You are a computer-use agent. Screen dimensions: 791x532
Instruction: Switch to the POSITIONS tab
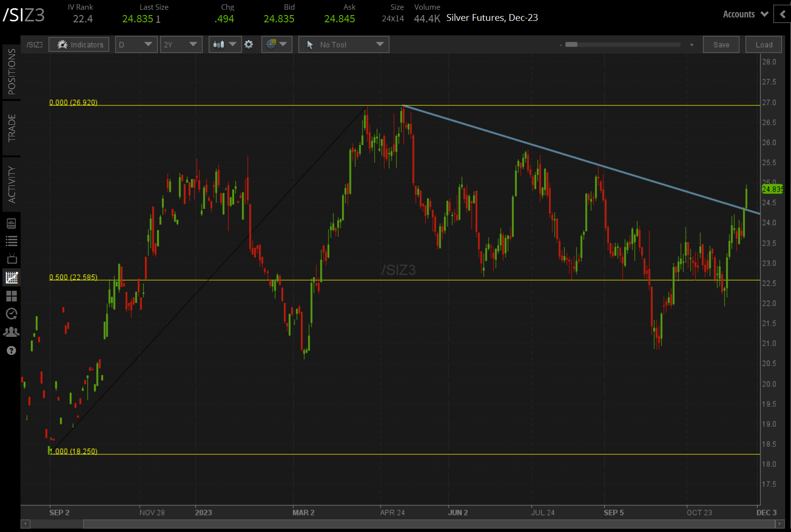[12, 72]
